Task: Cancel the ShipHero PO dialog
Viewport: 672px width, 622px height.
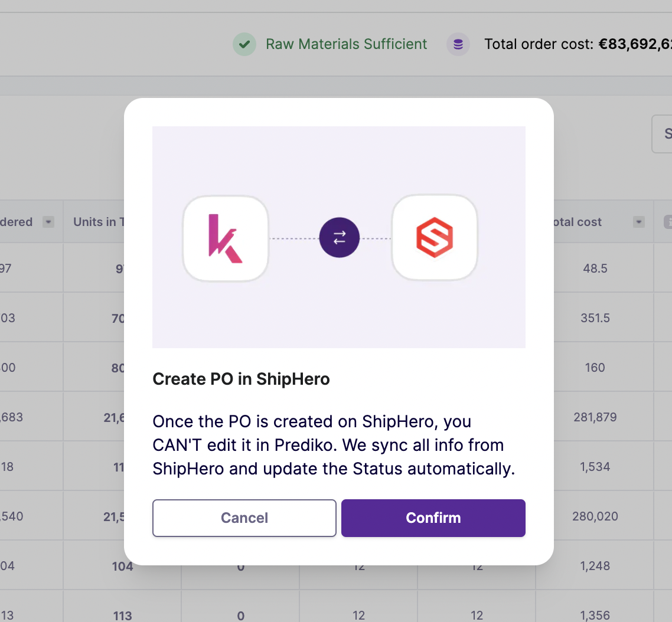Action: (x=244, y=518)
